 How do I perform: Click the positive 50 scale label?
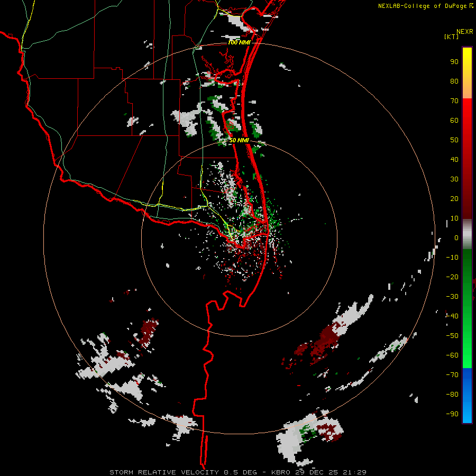pos(454,140)
